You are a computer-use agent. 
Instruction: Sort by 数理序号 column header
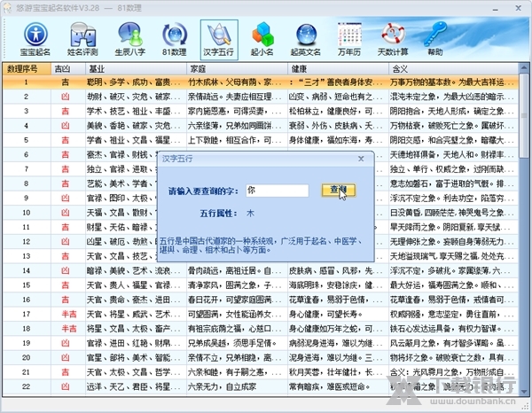tap(27, 69)
